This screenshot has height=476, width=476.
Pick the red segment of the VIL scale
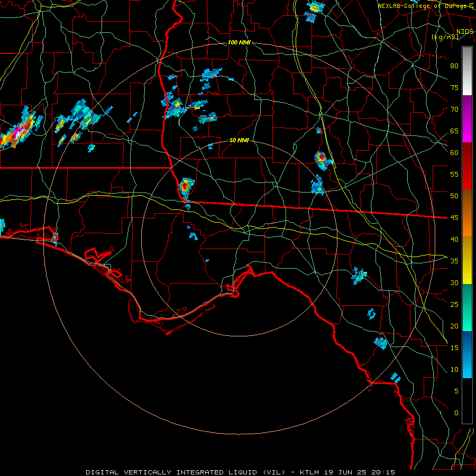[467, 166]
